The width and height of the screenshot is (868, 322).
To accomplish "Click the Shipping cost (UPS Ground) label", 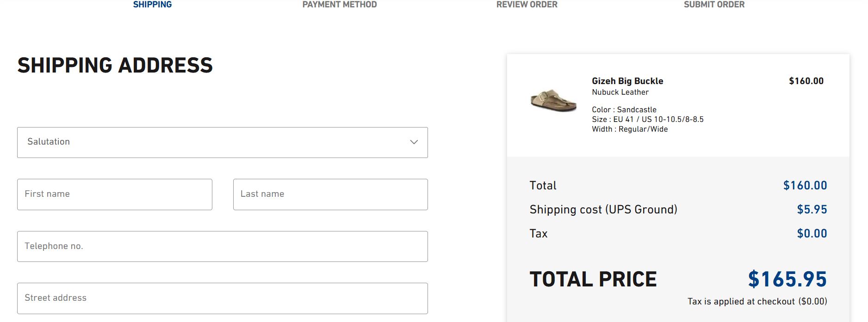I will coord(603,210).
